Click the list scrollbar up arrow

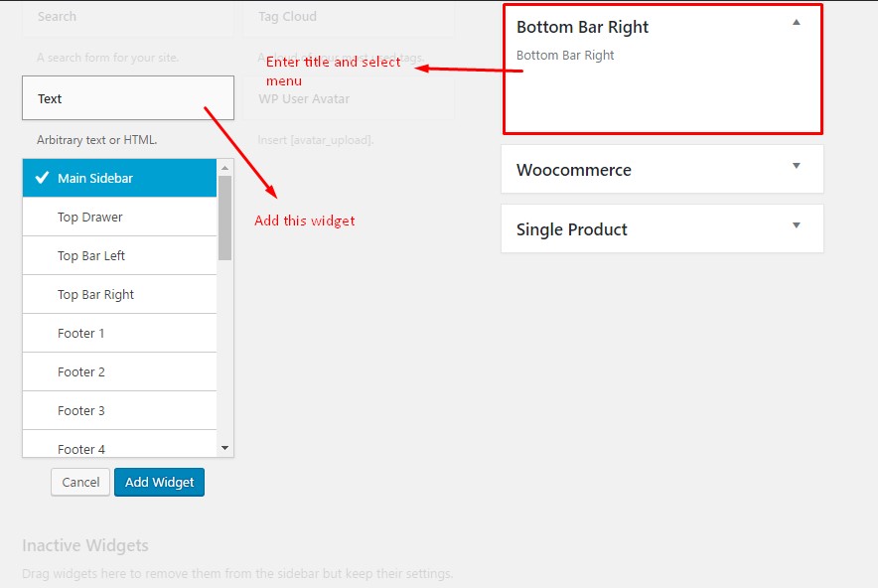[224, 168]
